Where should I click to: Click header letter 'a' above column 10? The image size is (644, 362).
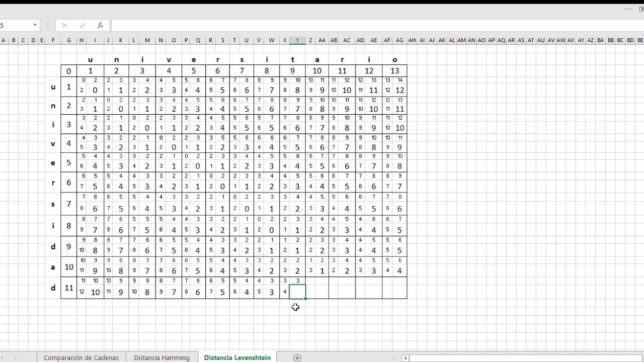pos(317,59)
